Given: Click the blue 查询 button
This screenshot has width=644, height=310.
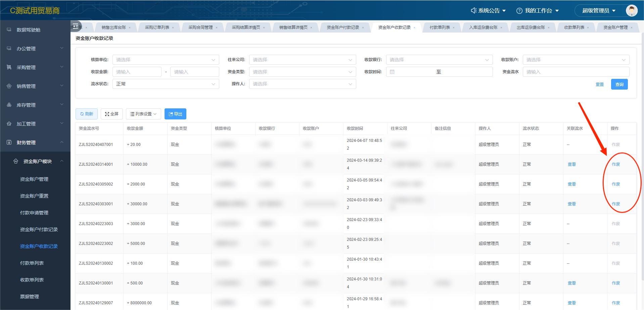Looking at the screenshot, I should tap(619, 85).
